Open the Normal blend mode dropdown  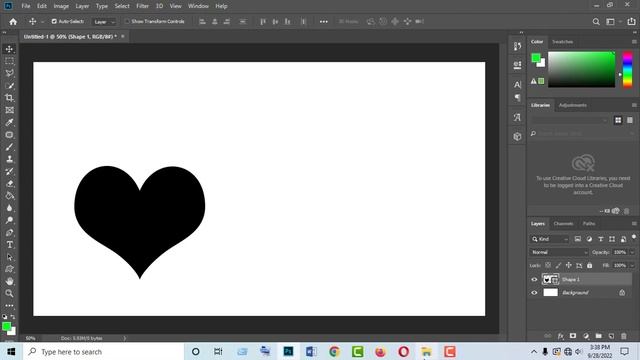coord(559,252)
